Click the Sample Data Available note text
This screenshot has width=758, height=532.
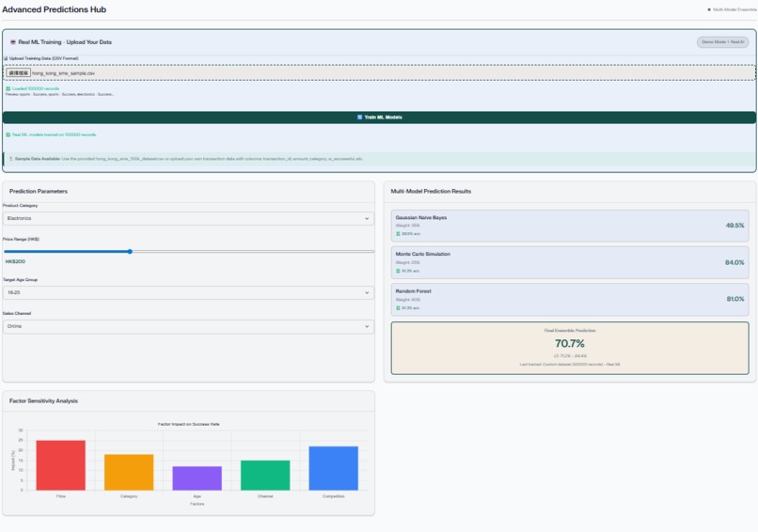click(188, 159)
